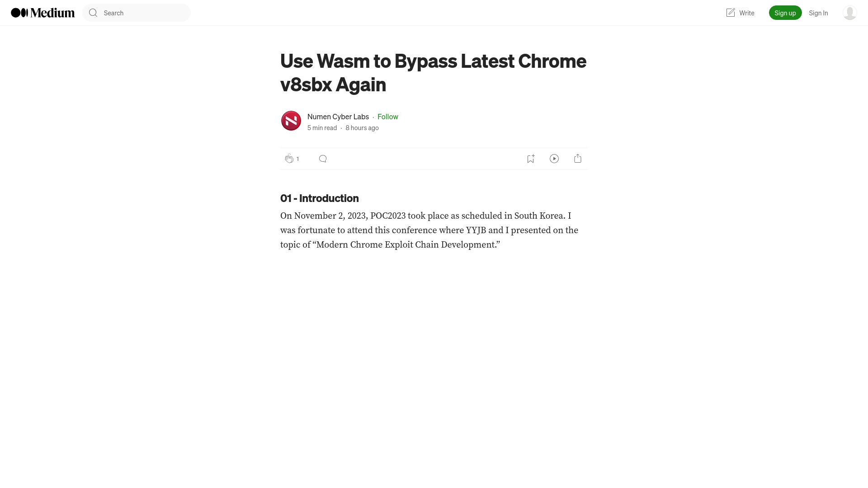The image size is (868, 488).
Task: Click the Sign In link
Action: (x=819, y=13)
